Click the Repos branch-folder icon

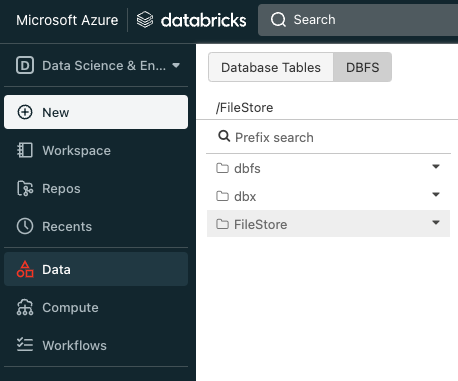coord(25,188)
